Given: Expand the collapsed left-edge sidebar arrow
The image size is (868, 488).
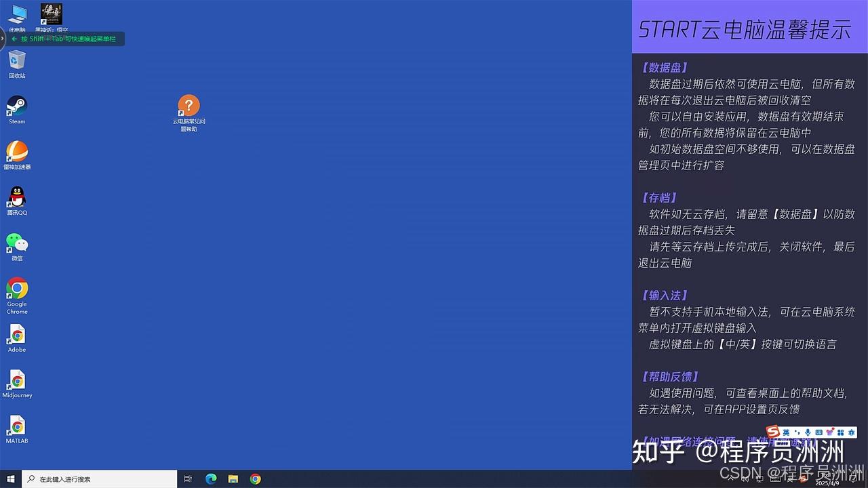Looking at the screenshot, I should click(2, 39).
